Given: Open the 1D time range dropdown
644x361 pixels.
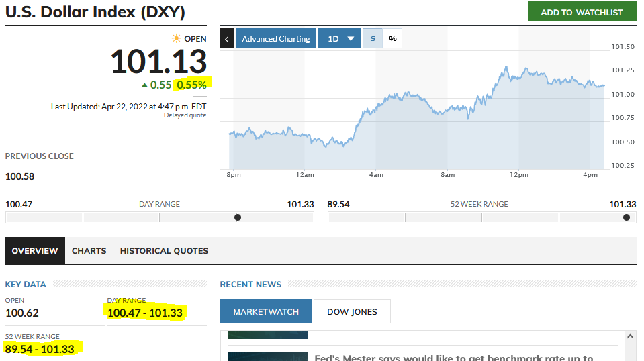Looking at the screenshot, I should [340, 39].
